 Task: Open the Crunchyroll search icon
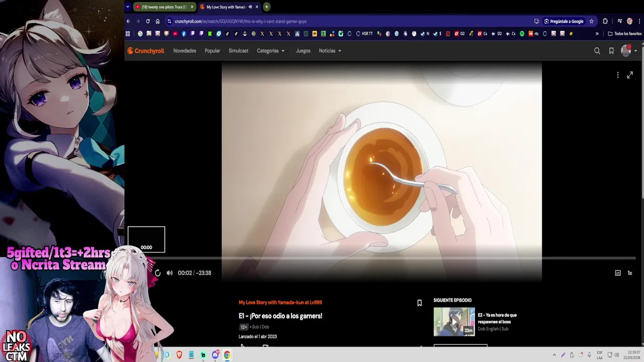597,51
